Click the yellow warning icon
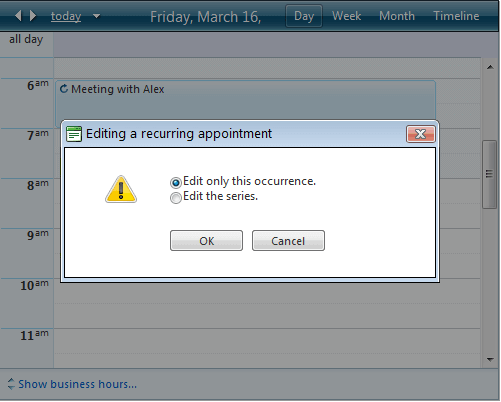The width and height of the screenshot is (501, 402). 121,189
